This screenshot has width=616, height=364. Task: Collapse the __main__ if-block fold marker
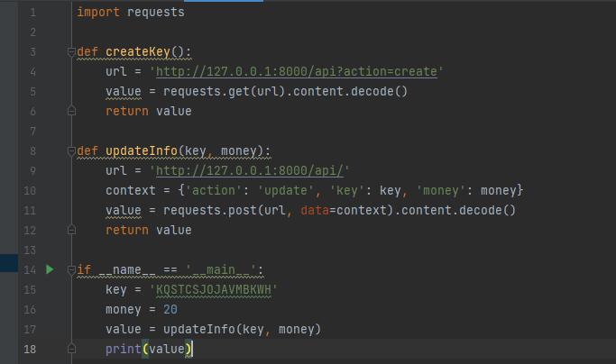point(71,269)
